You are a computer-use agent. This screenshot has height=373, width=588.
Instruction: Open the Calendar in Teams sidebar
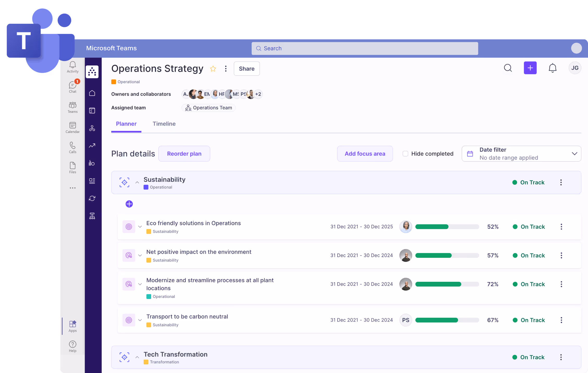72,127
